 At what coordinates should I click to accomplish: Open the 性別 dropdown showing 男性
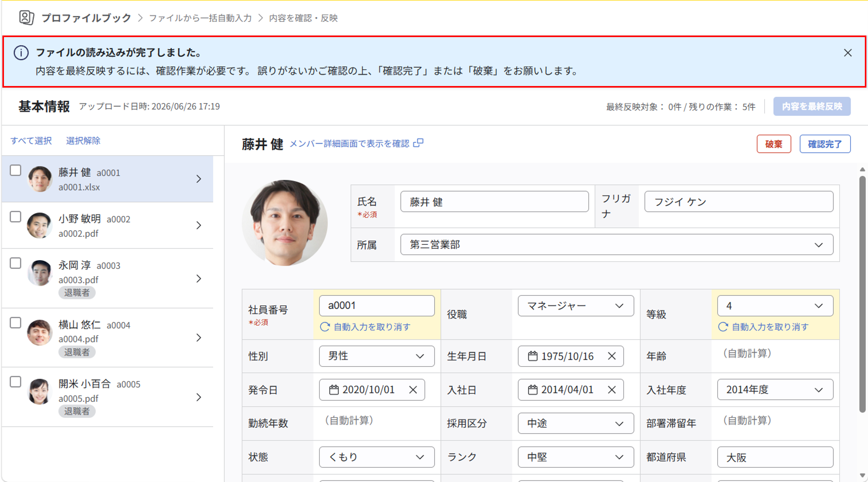(377, 356)
